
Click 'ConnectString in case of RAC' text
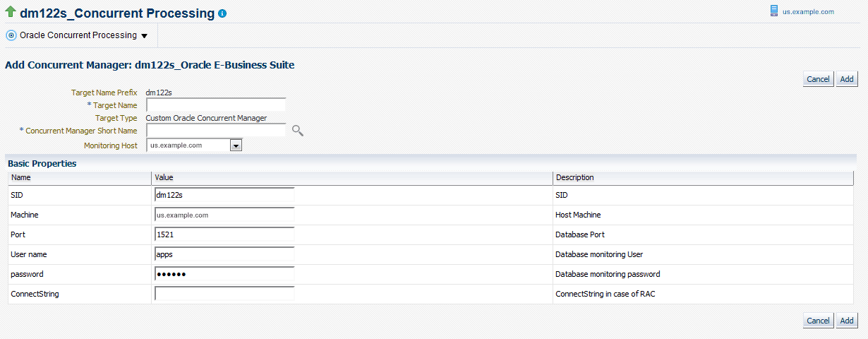pos(606,294)
